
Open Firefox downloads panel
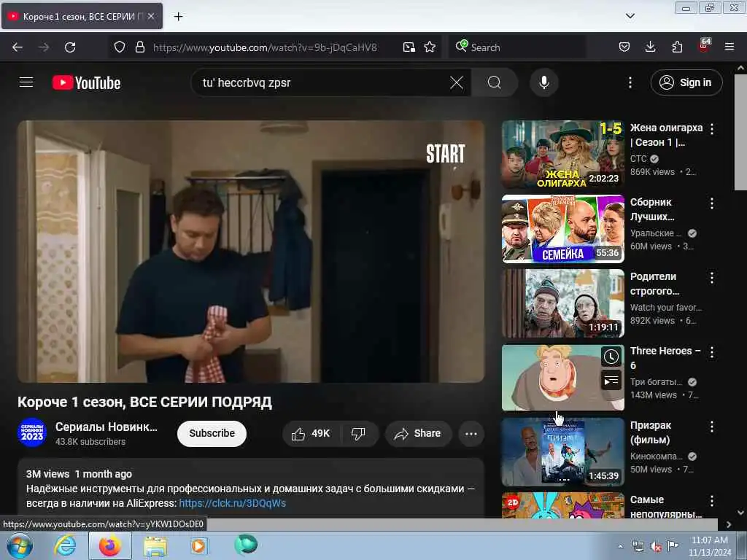tap(650, 47)
